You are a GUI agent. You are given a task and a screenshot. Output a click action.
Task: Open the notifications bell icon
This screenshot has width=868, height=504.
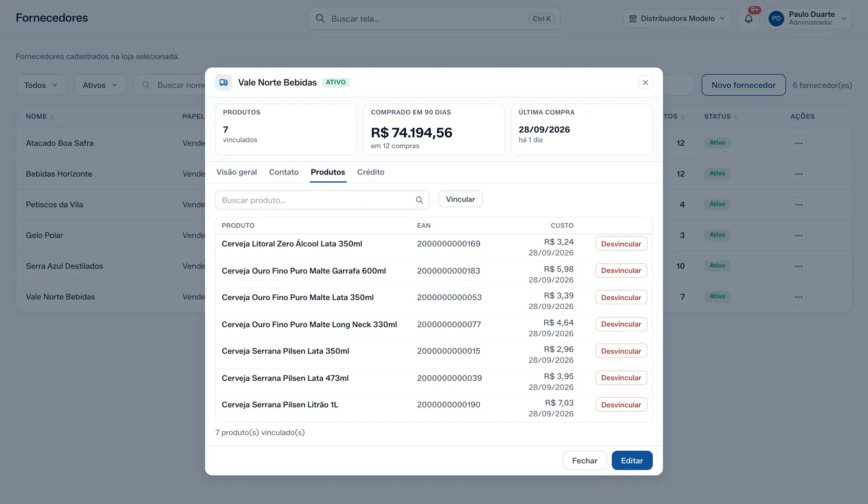tap(748, 19)
